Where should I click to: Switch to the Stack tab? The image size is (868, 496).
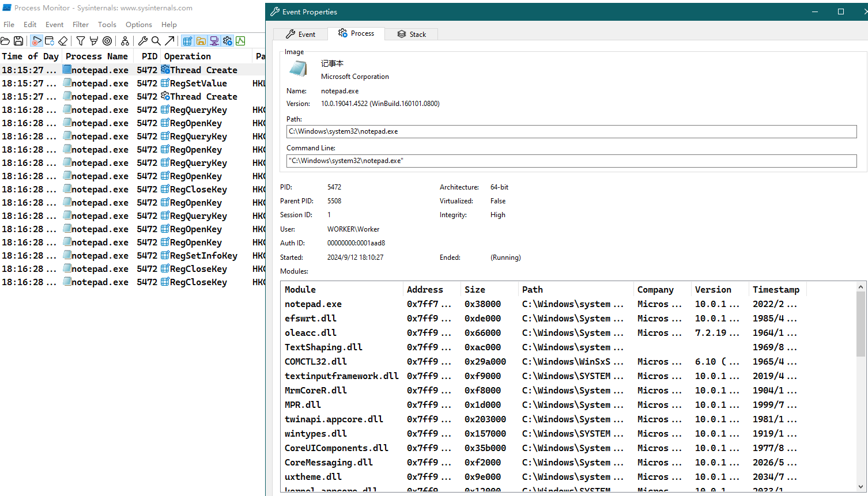(x=412, y=35)
